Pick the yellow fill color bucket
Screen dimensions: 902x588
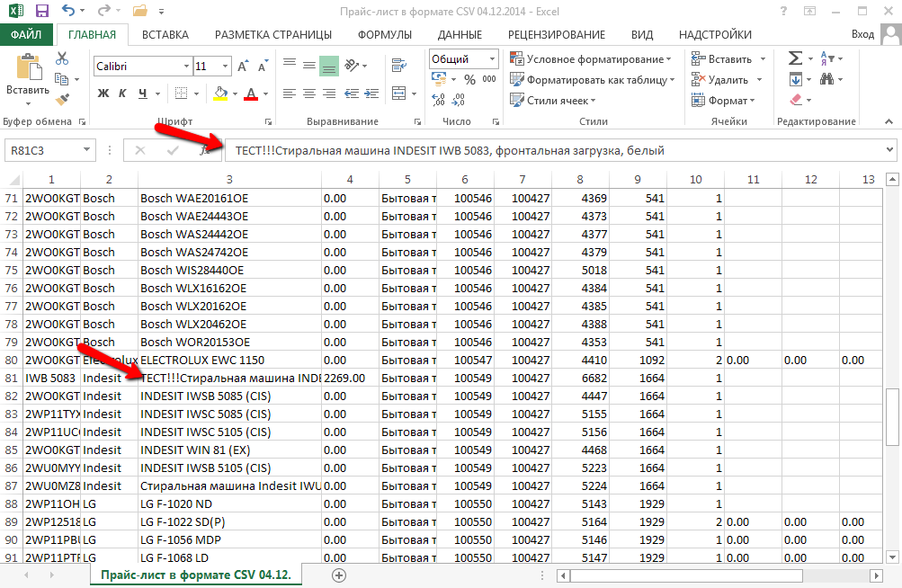point(220,94)
